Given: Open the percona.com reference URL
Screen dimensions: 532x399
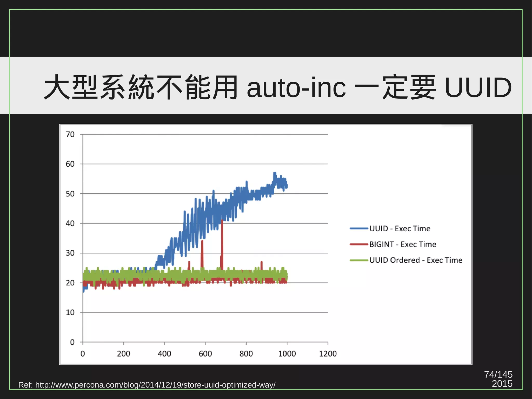Looking at the screenshot, I should (155, 385).
